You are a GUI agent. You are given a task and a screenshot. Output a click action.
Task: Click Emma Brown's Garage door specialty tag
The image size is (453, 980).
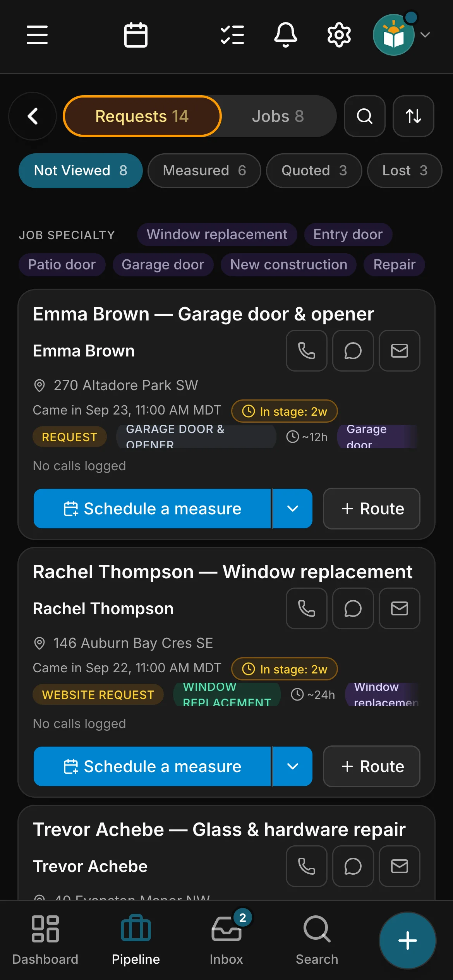point(378,437)
